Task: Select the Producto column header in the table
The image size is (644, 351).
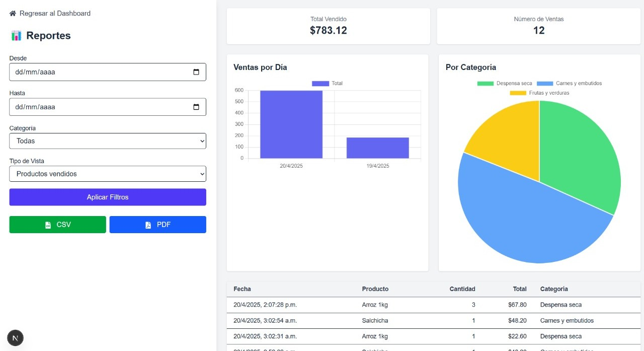Action: 375,289
